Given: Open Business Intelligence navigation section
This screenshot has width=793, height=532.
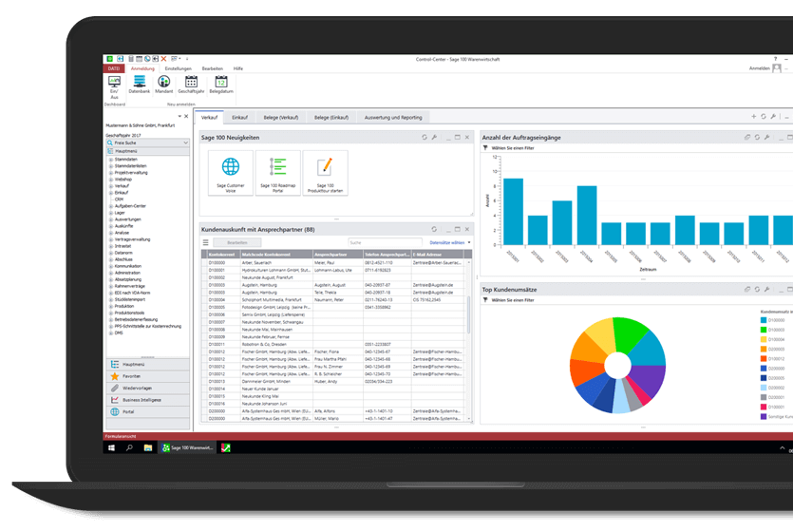Looking at the screenshot, I should coord(148,400).
